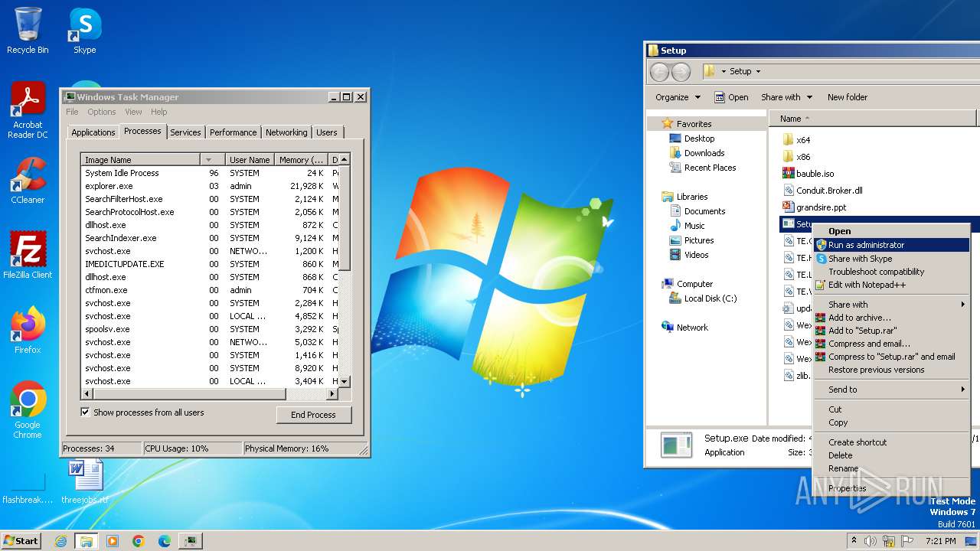Switch to the Applications tab
The height and width of the screenshot is (551, 980).
coord(93,132)
